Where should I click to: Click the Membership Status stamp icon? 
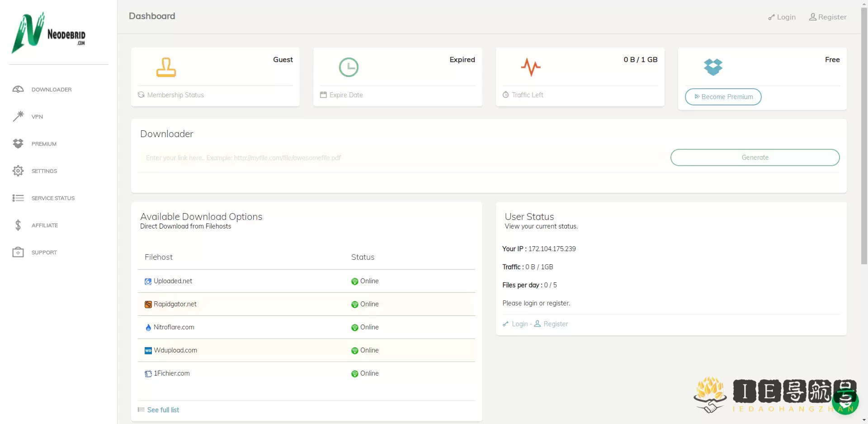[166, 67]
